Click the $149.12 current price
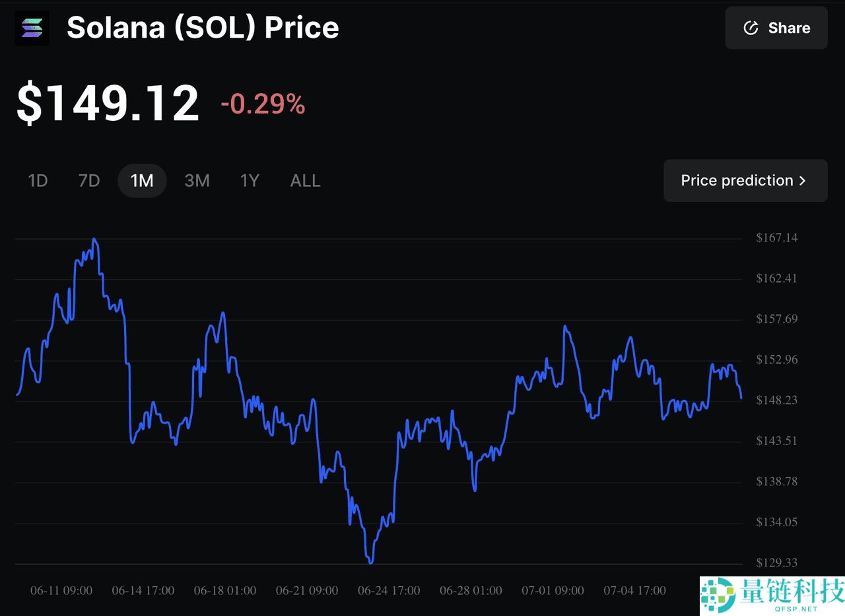Image resolution: width=845 pixels, height=616 pixels. [108, 104]
